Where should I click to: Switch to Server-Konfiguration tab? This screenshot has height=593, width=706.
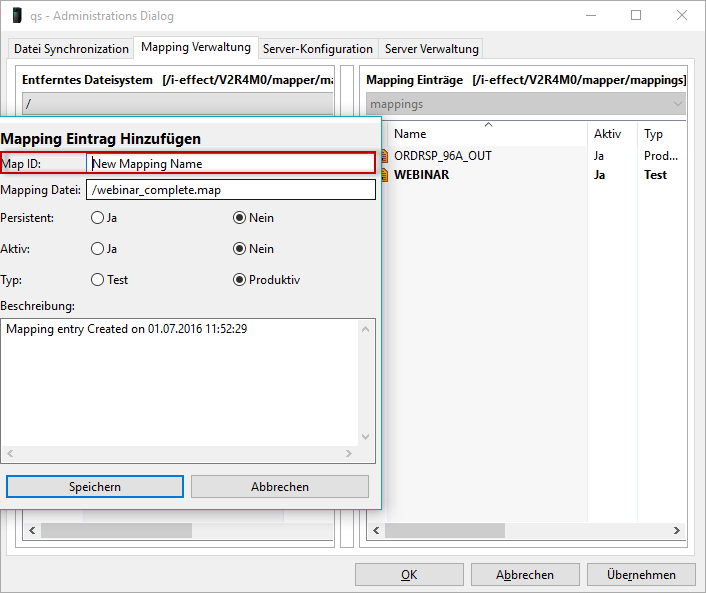point(317,48)
